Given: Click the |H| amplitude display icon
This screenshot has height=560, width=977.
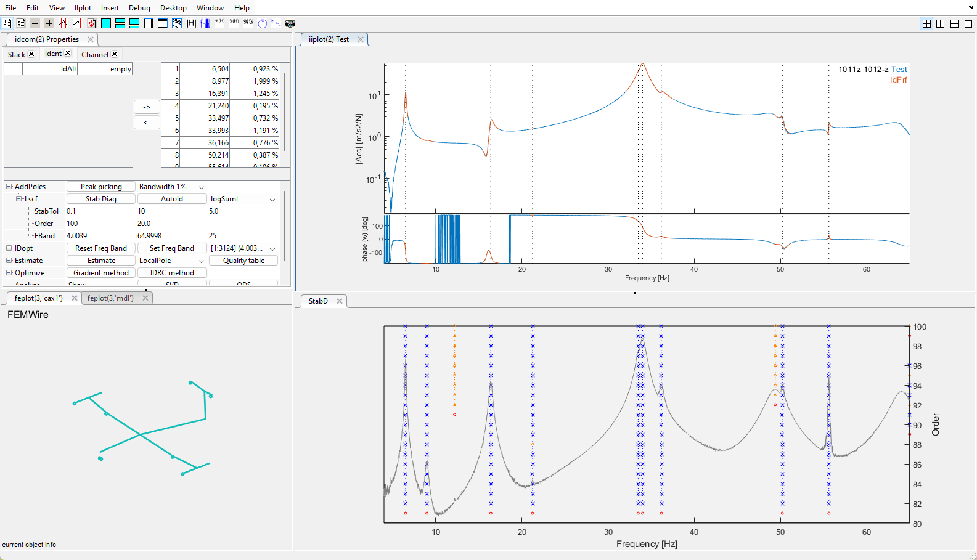Looking at the screenshot, I should [x=191, y=23].
